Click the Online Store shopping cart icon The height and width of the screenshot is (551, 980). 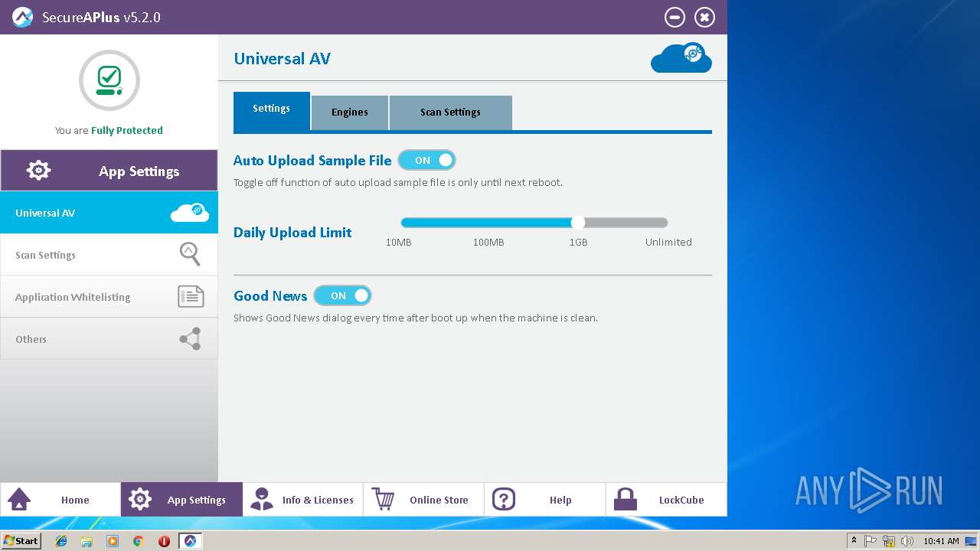pos(383,499)
